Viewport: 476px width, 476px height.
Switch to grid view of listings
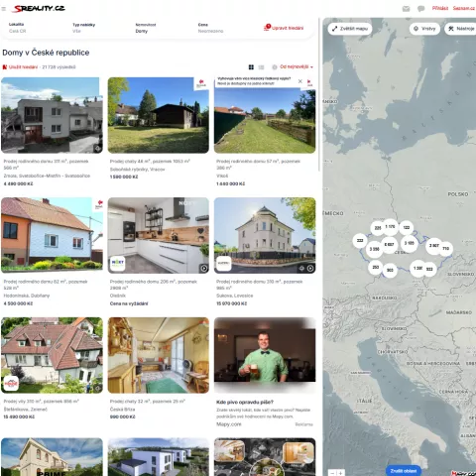[x=251, y=67]
